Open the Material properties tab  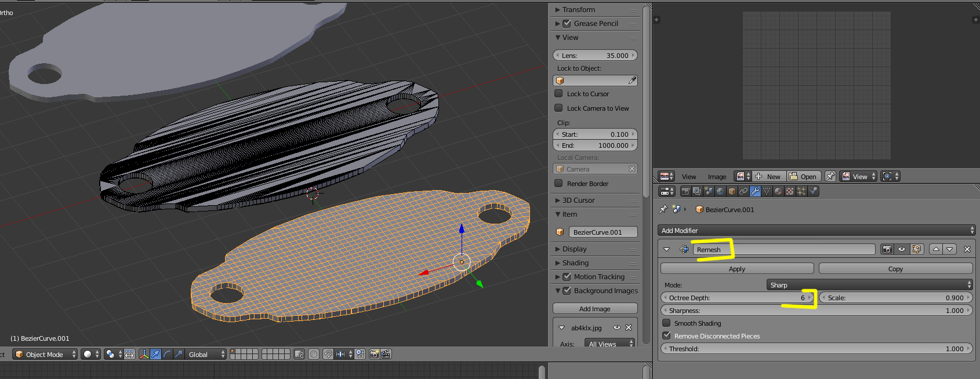coord(778,191)
